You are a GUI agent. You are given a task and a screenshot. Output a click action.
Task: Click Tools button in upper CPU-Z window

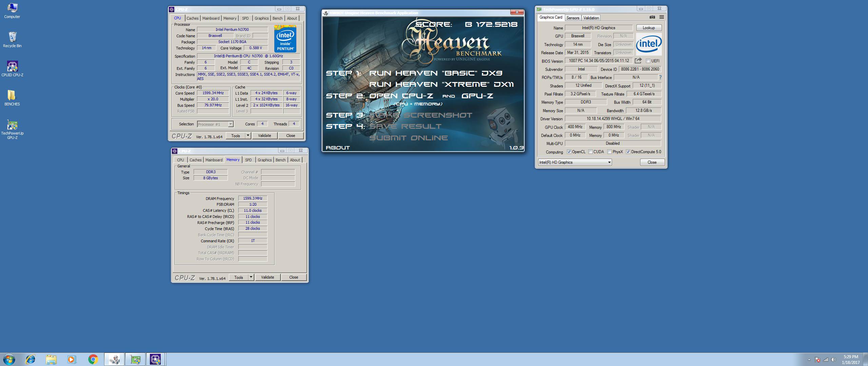tap(236, 136)
